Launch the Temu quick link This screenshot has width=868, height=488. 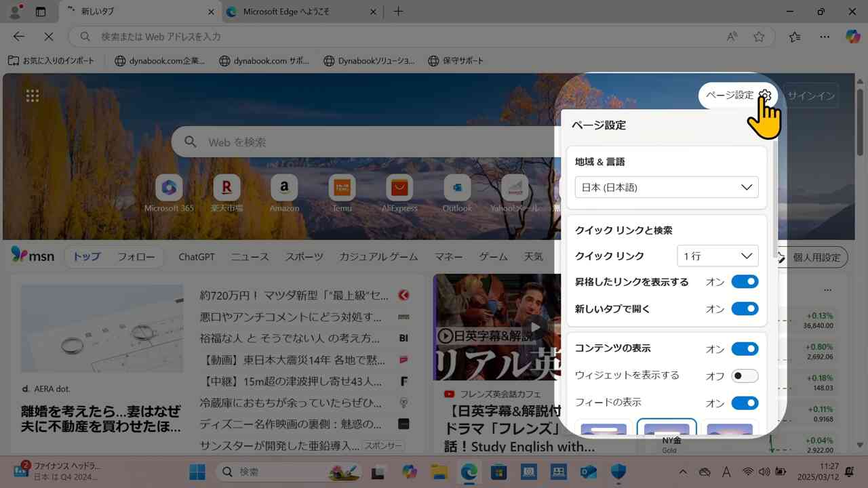(x=342, y=188)
